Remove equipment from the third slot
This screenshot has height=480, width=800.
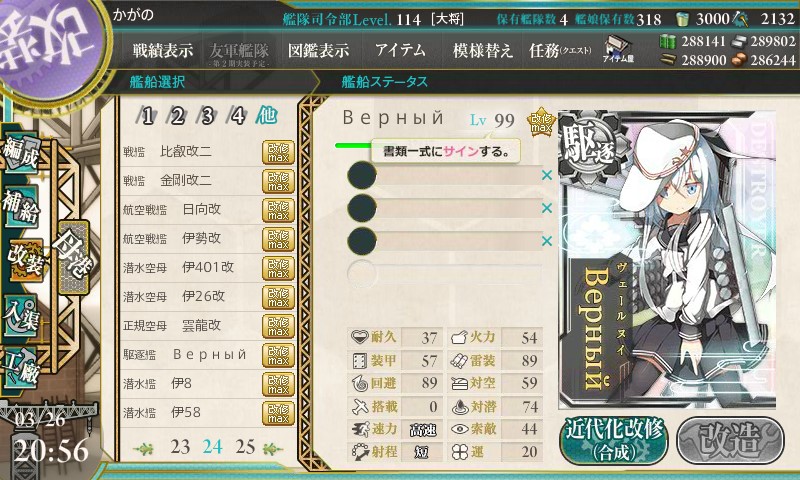click(x=546, y=241)
